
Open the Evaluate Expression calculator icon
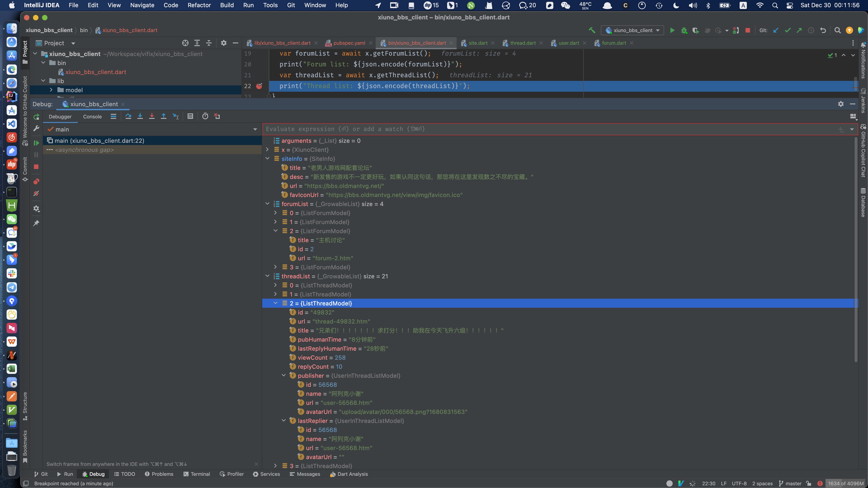[190, 116]
